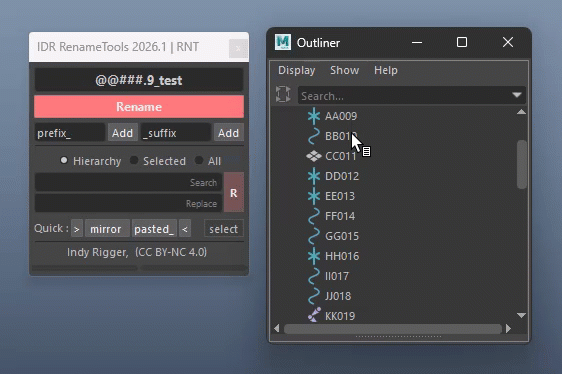Screen dimensions: 562x374
Task: Click the curve icon beside GG015
Action: [314, 236]
